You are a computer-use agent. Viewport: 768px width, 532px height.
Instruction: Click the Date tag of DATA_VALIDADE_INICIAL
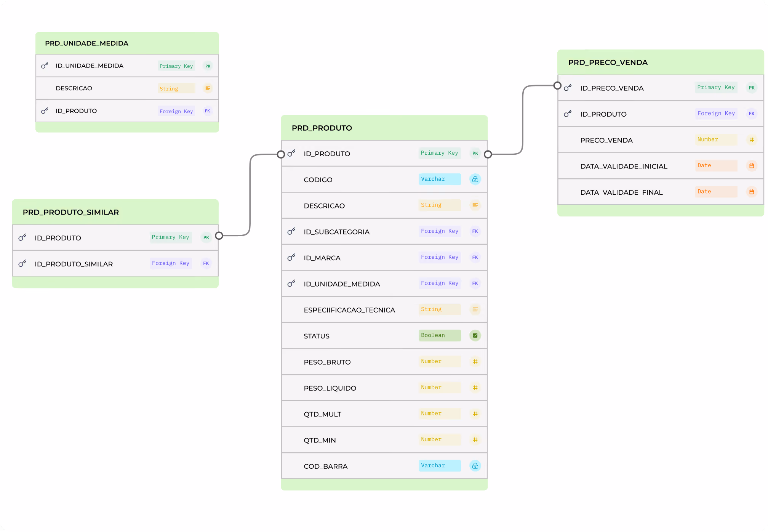tap(716, 165)
